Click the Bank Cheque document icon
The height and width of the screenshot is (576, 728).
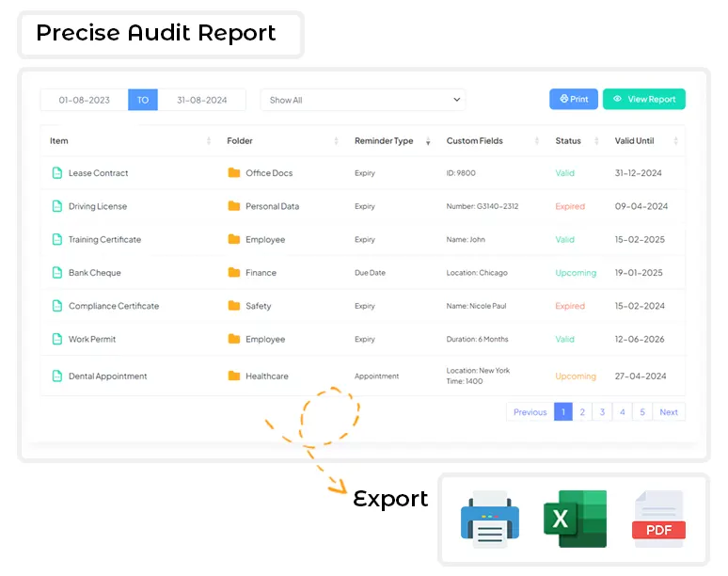point(57,273)
